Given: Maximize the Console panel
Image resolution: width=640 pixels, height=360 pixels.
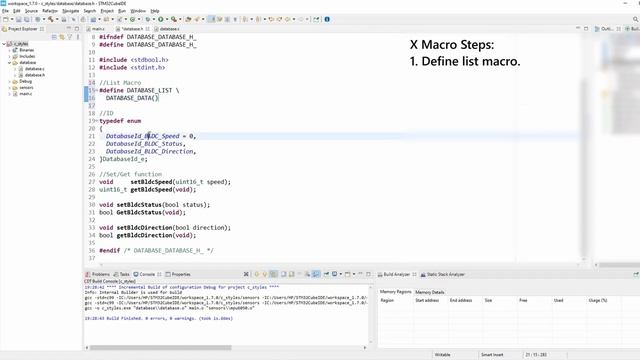Looking at the screenshot, I should point(368,274).
